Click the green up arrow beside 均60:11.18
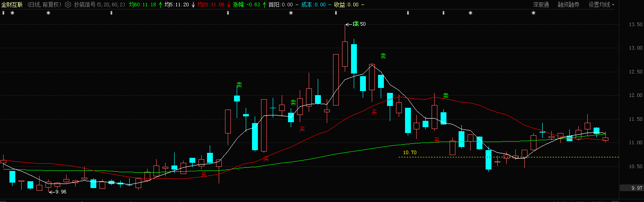Image resolution: width=644 pixels, height=202 pixels. (x=160, y=5)
